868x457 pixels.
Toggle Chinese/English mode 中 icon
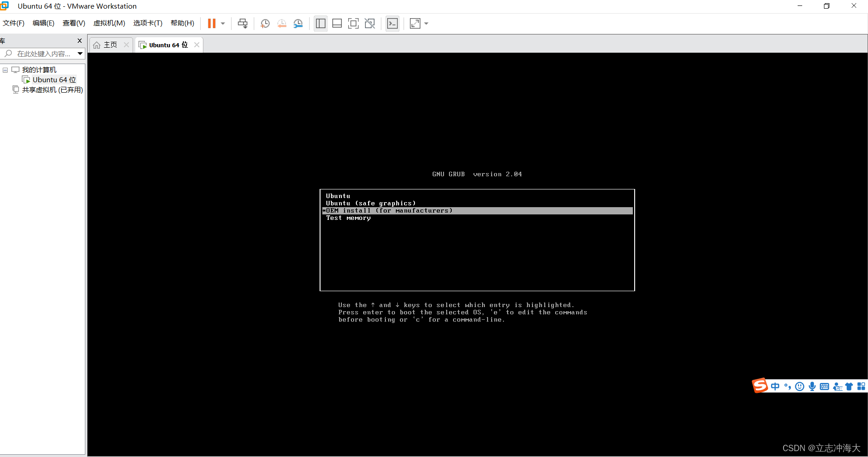[x=775, y=387]
